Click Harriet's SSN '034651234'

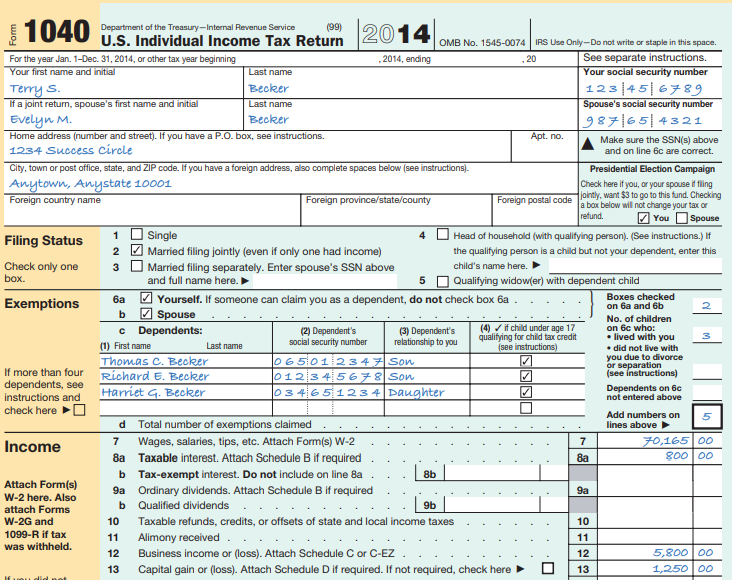pos(328,392)
